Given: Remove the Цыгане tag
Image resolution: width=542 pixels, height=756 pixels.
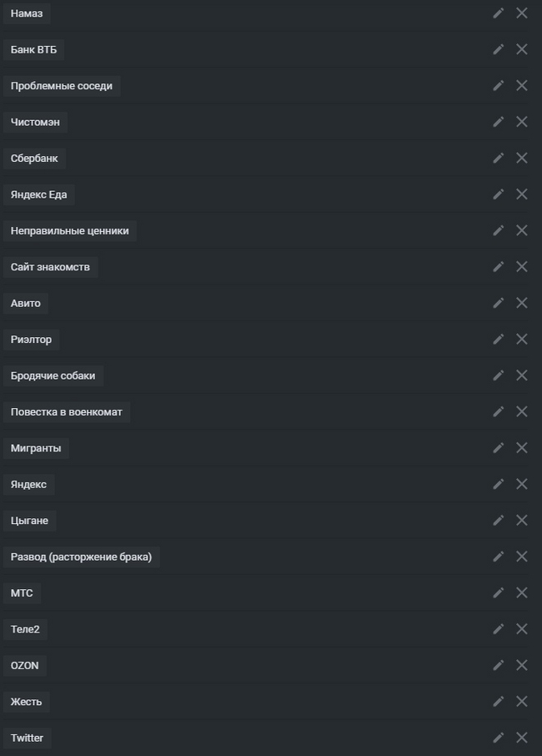Looking at the screenshot, I should tap(522, 521).
